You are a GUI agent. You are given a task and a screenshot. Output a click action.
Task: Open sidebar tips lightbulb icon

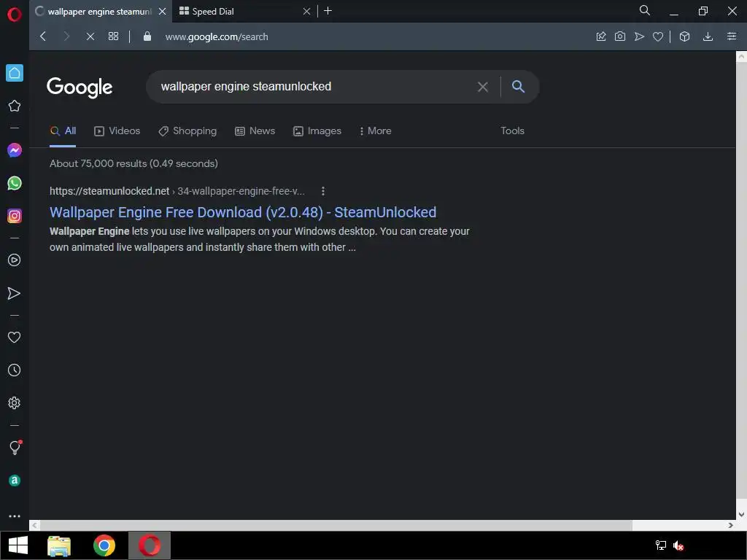(x=15, y=447)
